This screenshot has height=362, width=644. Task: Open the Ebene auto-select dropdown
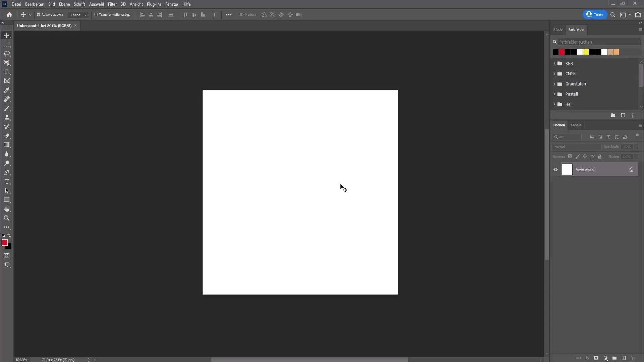point(78,15)
